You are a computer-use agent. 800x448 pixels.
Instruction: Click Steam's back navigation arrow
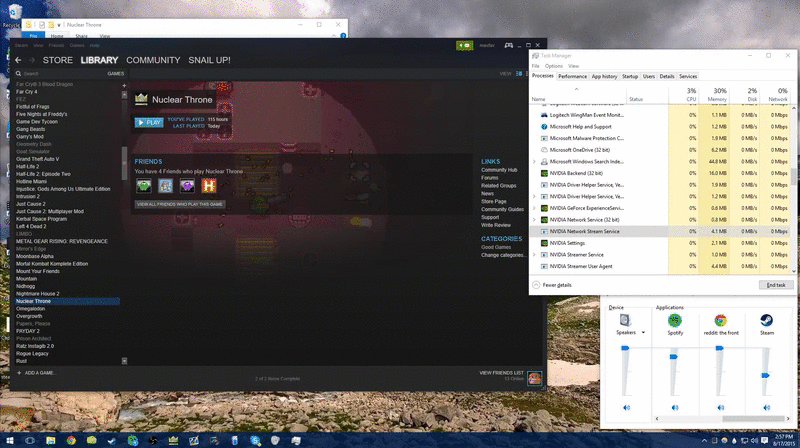pyautogui.click(x=18, y=60)
